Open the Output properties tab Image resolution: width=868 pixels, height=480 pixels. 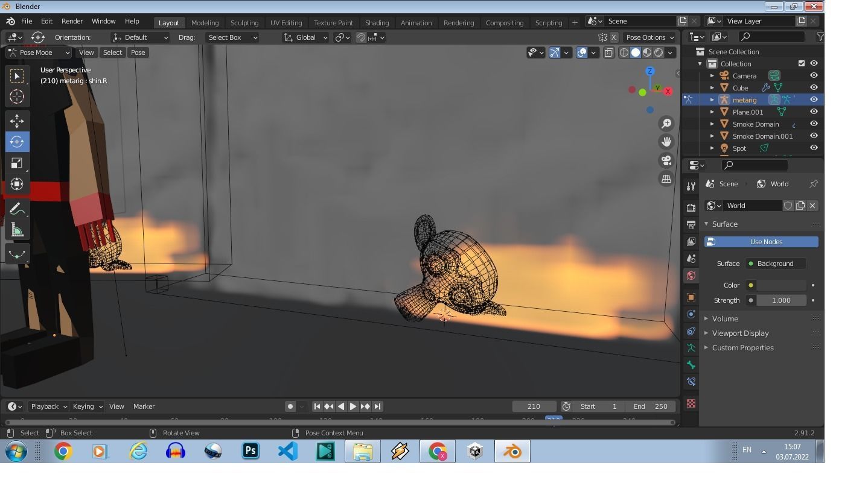(x=691, y=224)
